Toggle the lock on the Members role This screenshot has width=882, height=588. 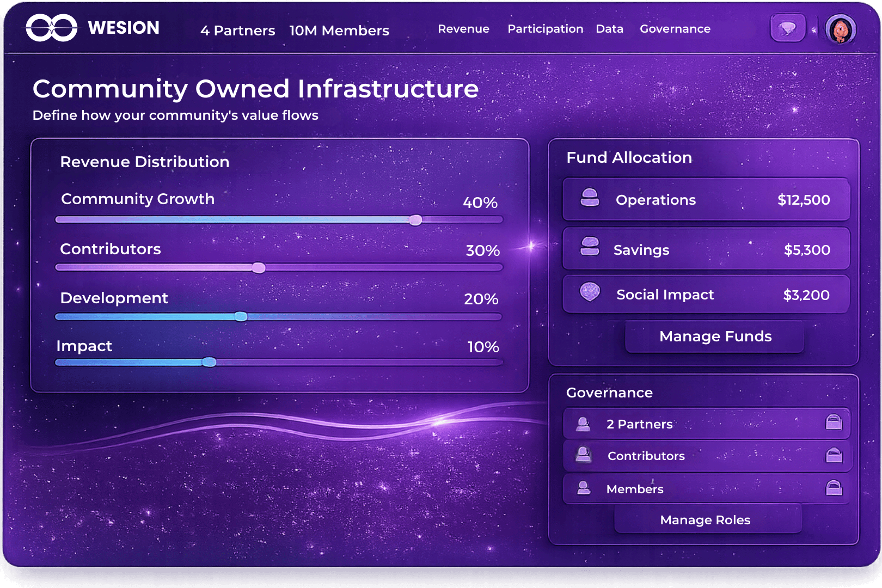(x=833, y=488)
